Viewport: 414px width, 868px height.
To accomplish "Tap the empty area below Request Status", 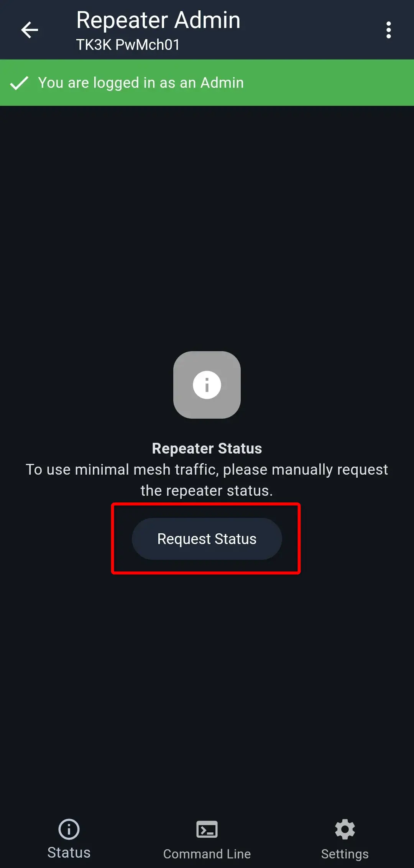I will (207, 690).
